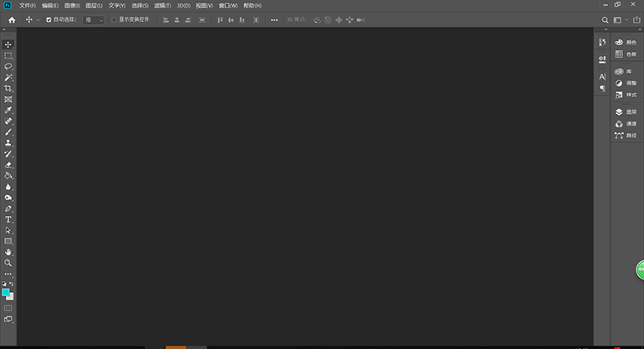Screen dimensions: 644x349
Task: Open the 色板 swatches panel
Action: pos(626,54)
